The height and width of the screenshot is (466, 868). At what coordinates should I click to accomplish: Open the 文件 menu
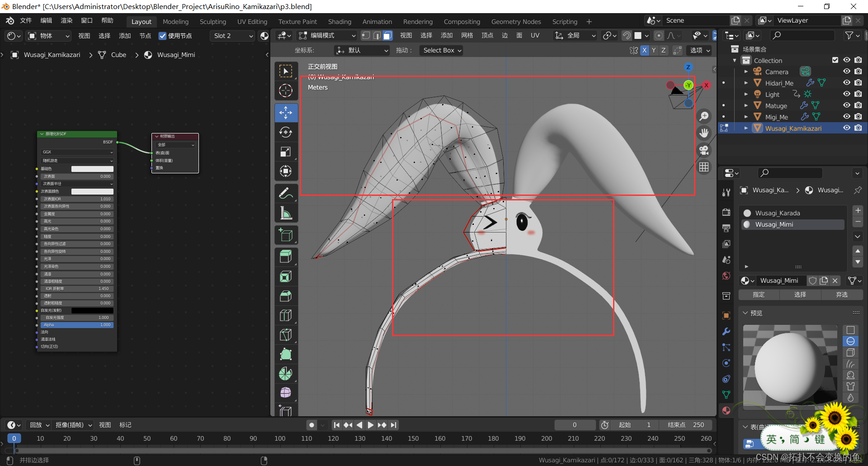point(26,21)
